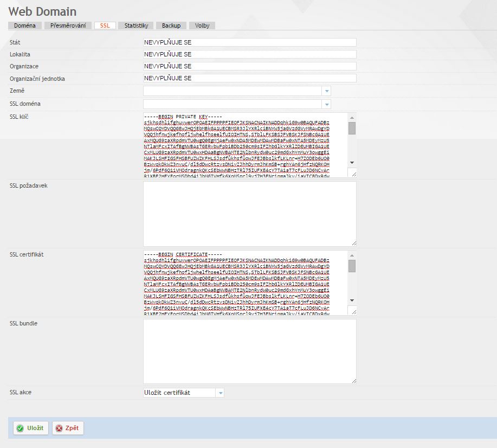Screen dimensions: 497x448
Task: Go to the Backup tab
Action: tap(171, 25)
